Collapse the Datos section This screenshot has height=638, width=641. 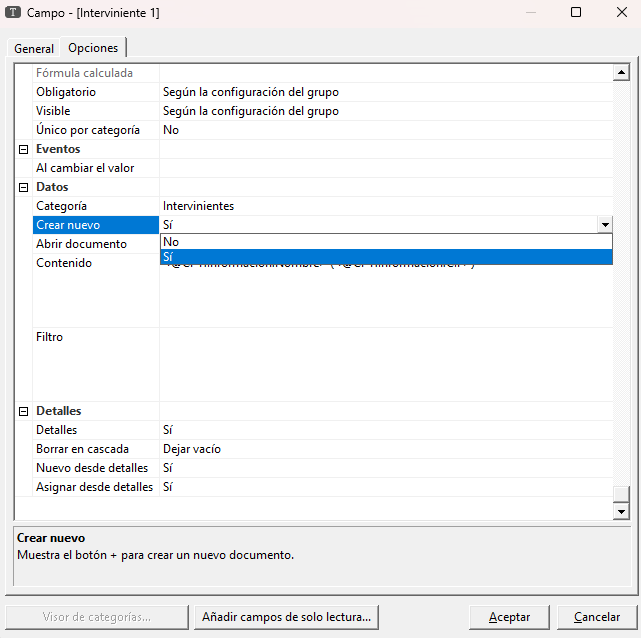click(24, 187)
